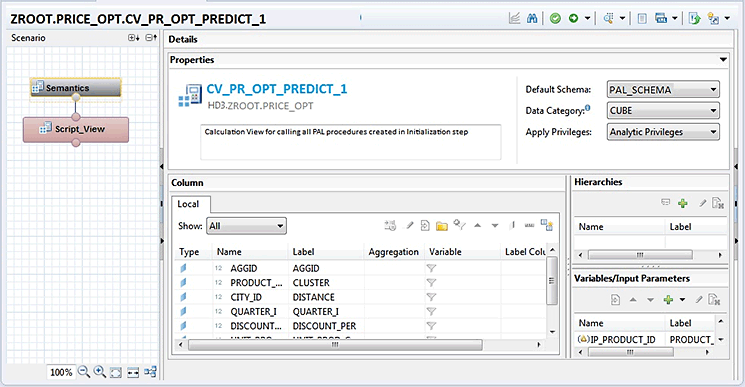The height and width of the screenshot is (387, 745).
Task: Open the export layout dropdown arrow
Action: tap(674, 19)
